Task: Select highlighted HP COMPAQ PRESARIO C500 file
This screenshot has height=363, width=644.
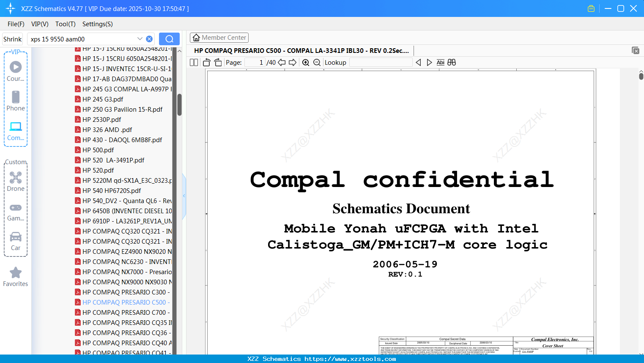Action: click(x=123, y=302)
